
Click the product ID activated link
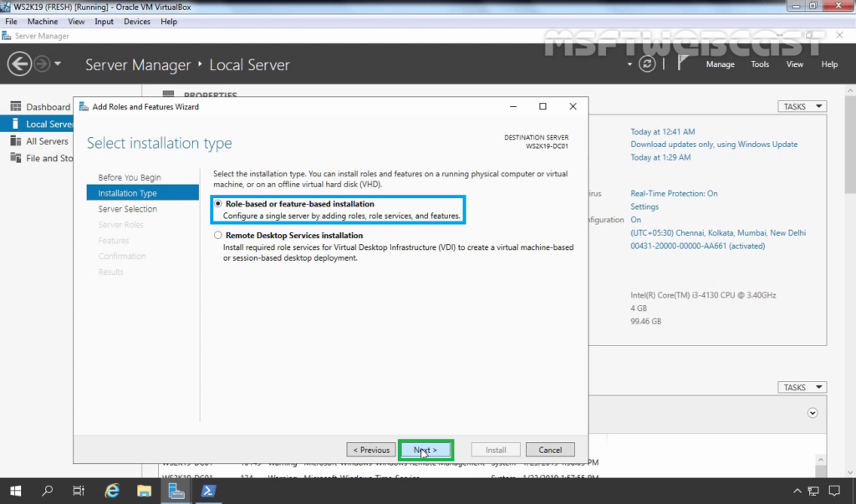(698, 246)
